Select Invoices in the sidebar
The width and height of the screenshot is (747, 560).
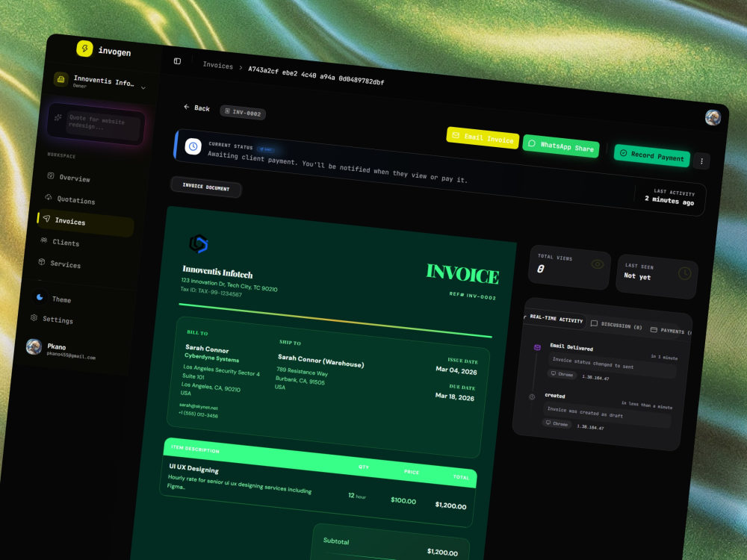(86, 223)
